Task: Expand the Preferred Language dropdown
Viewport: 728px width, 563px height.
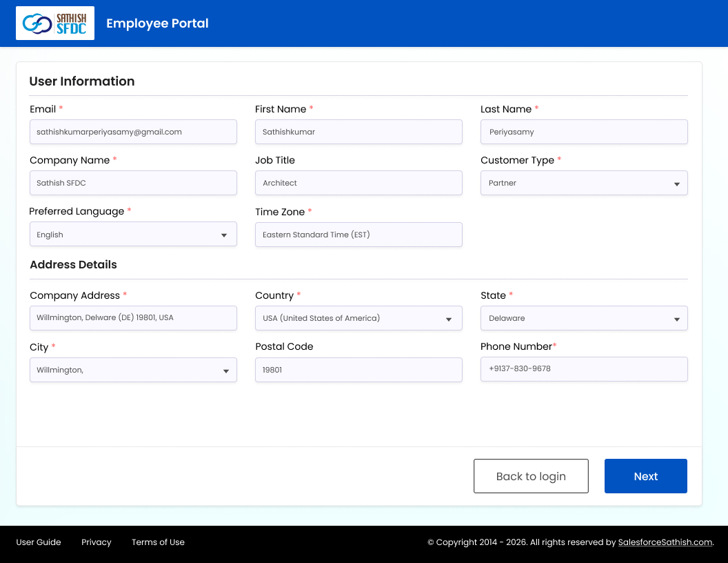Action: click(133, 234)
